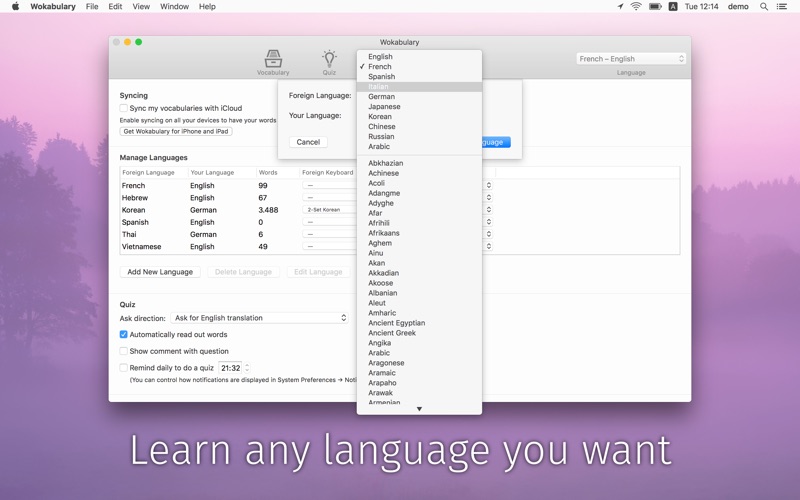
Task: Open the Vietnamese row's right-hand popup arrows
Action: point(488,246)
